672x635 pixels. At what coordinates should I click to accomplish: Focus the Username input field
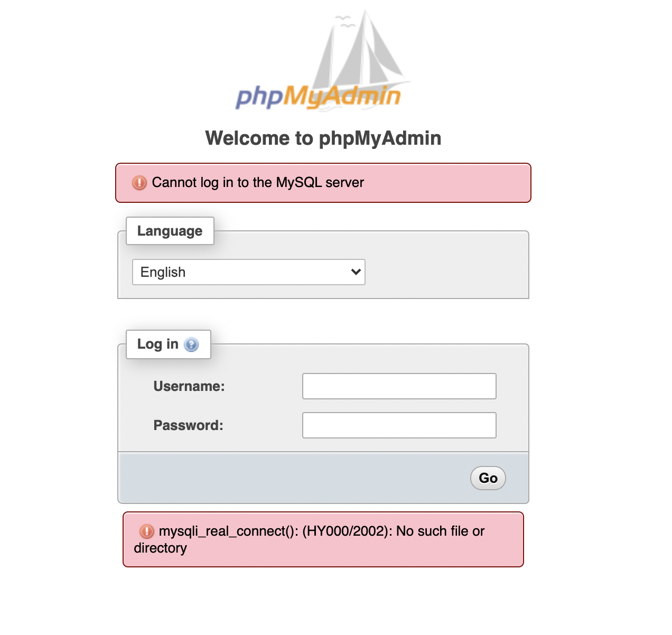pos(399,386)
